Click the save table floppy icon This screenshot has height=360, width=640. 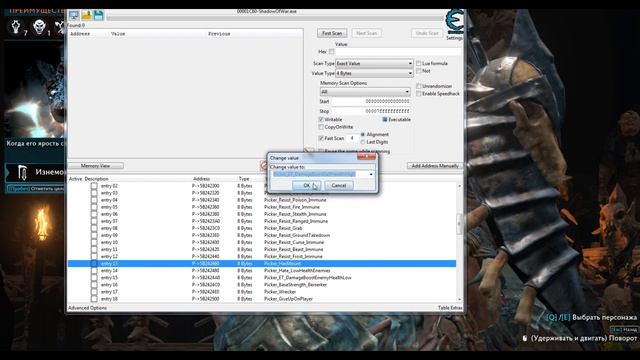(98, 16)
